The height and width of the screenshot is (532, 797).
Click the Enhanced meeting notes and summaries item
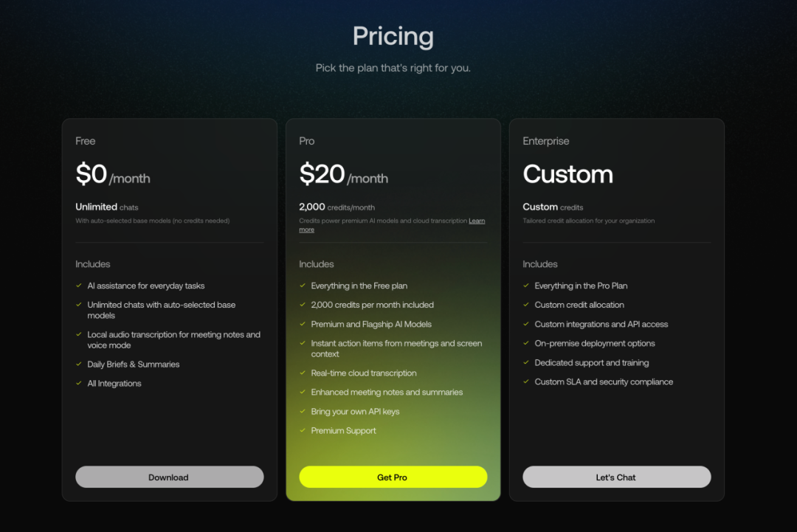pyautogui.click(x=387, y=393)
